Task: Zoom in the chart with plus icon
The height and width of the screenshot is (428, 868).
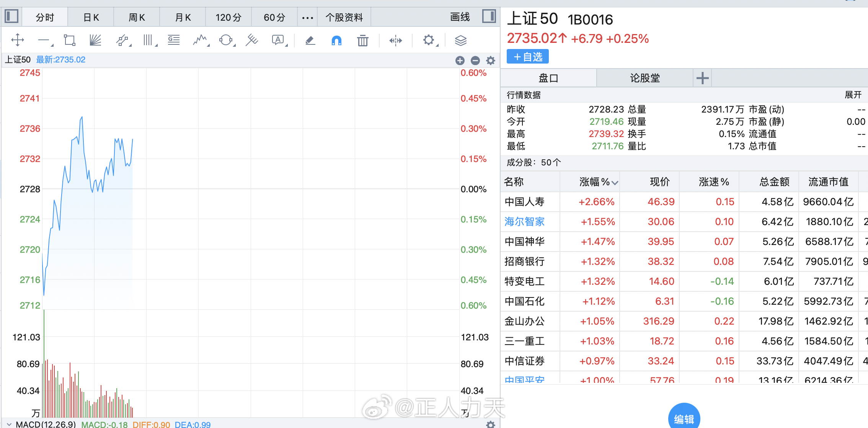Action: point(460,60)
